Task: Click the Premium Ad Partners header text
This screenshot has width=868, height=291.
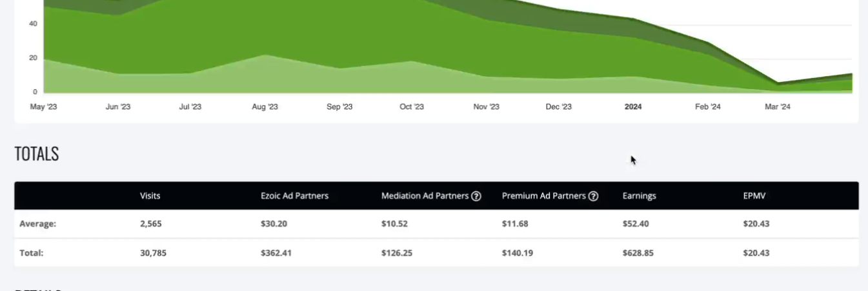Action: tap(543, 196)
